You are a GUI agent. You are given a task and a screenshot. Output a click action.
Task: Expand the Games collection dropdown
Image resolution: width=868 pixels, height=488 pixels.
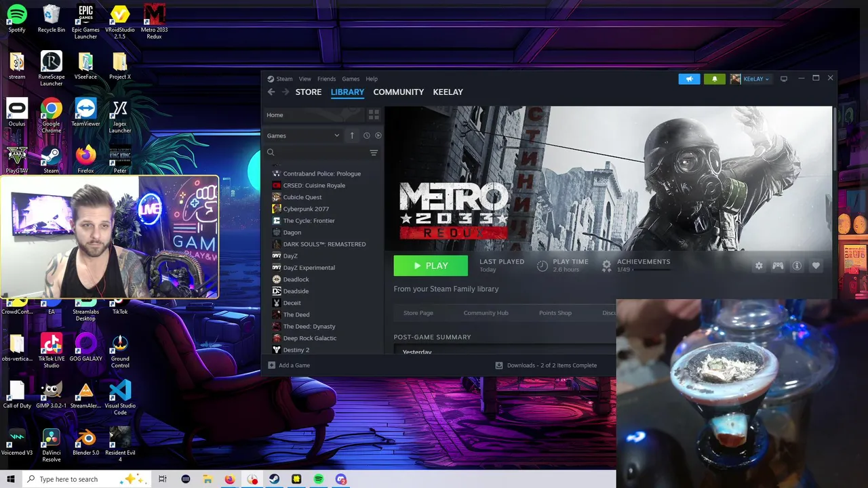[303, 136]
